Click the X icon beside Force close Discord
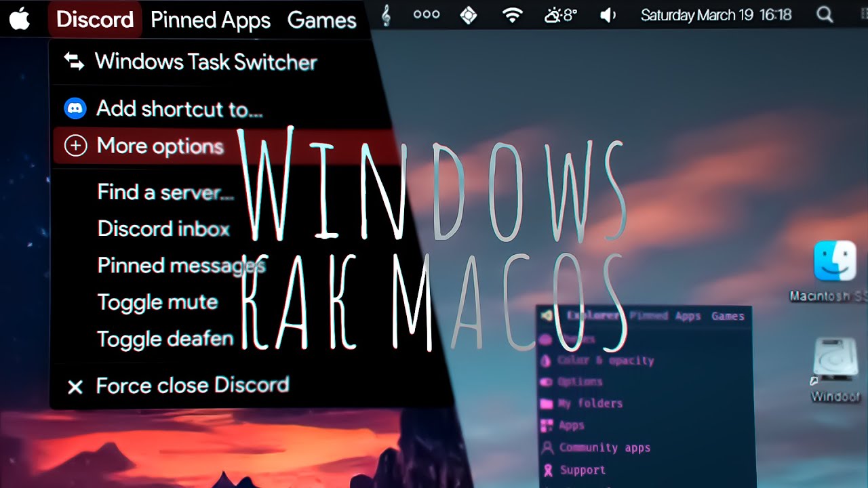 coord(75,387)
